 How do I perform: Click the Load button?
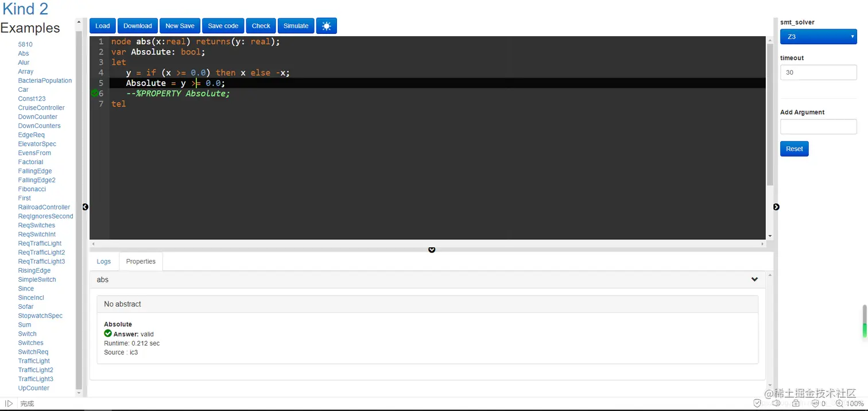click(x=103, y=26)
